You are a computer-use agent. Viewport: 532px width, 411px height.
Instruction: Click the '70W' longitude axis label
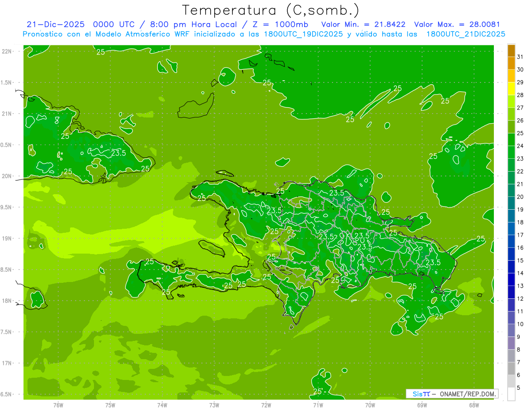(x=370, y=405)
